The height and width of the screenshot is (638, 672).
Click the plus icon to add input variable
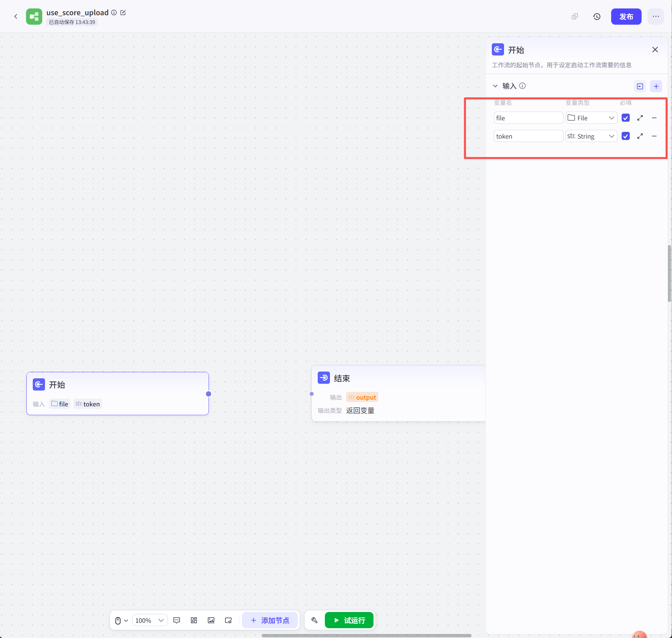pyautogui.click(x=656, y=86)
